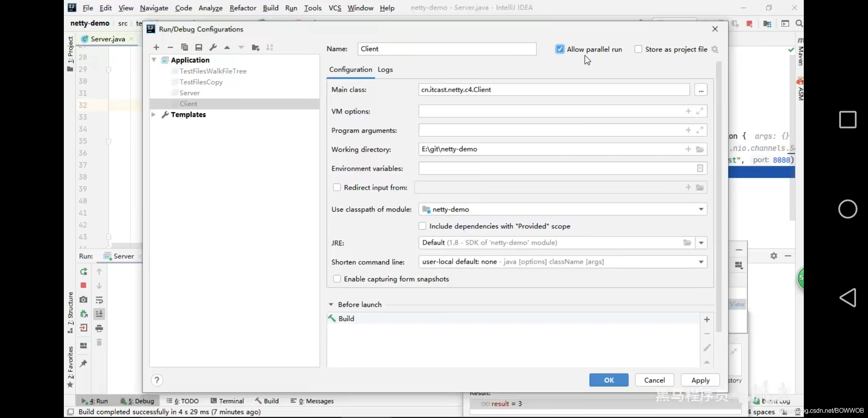The width and height of the screenshot is (868, 418).
Task: Copy the selected configuration
Action: point(185,47)
